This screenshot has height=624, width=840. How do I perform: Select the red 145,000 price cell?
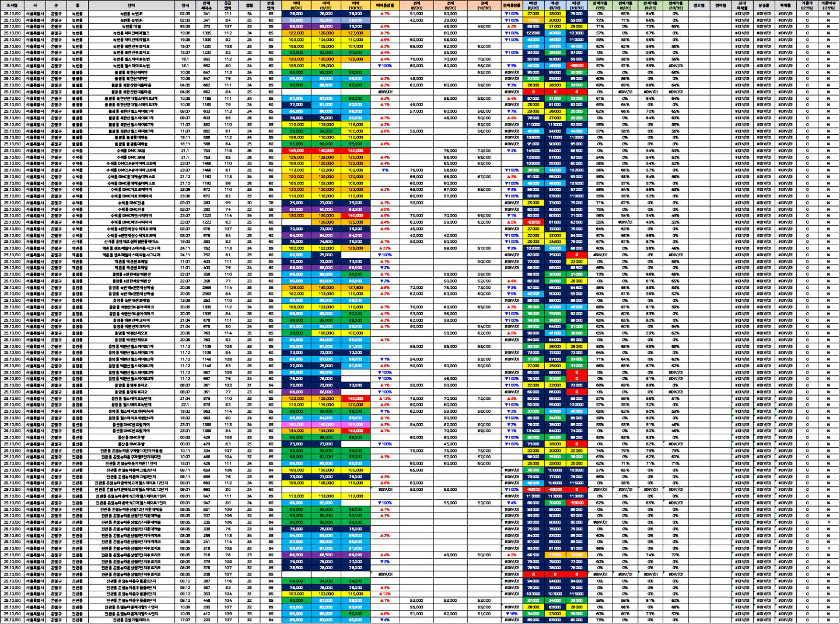click(x=296, y=151)
